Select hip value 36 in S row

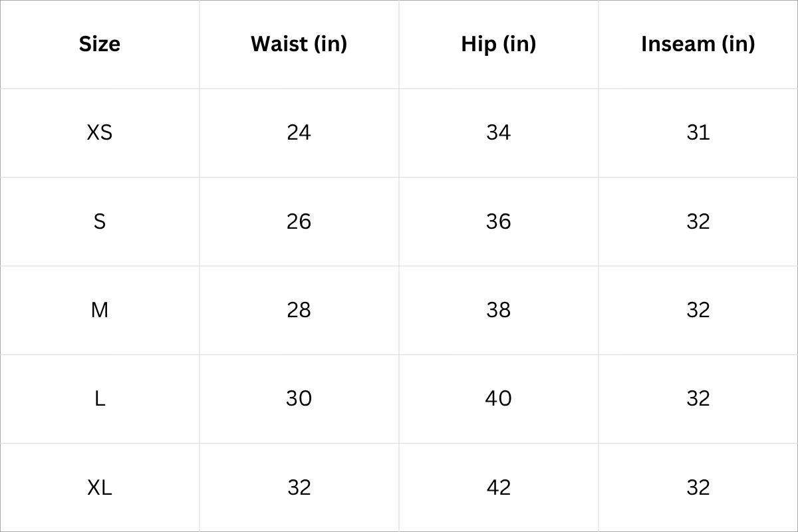point(499,221)
